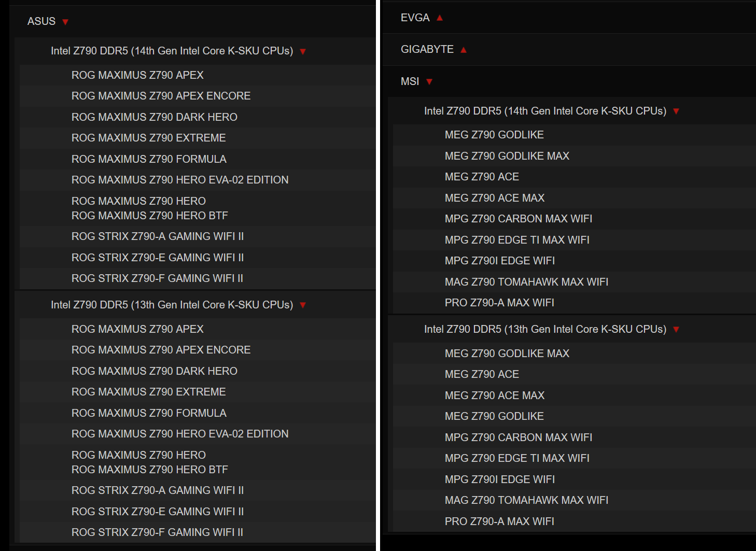Image resolution: width=756 pixels, height=551 pixels.
Task: Select ROG MAXIMUS Z790 APEX ENCORE under 13th Gen
Action: pyautogui.click(x=161, y=350)
